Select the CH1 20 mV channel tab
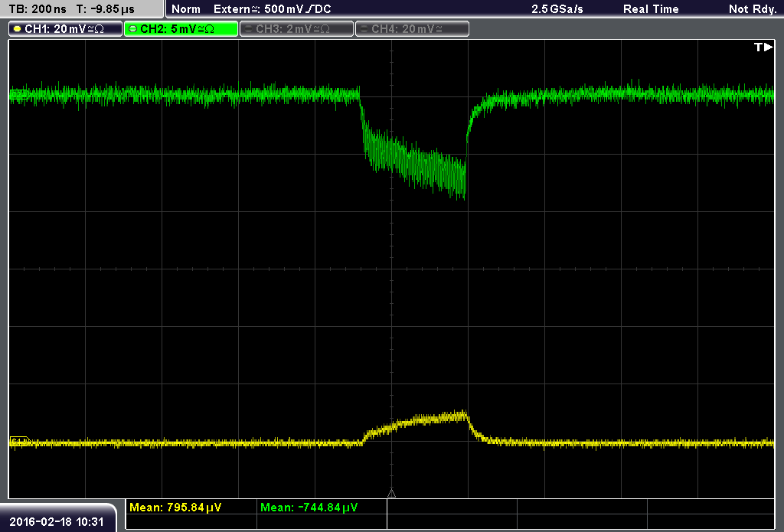Image resolution: width=784 pixels, height=532 pixels. click(66, 29)
